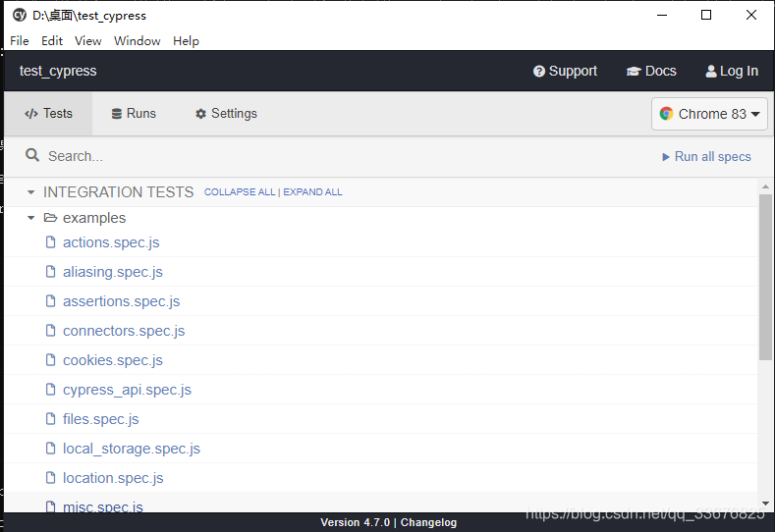Click the examples open folder icon
Screen dimensions: 775x532
(x=50, y=217)
